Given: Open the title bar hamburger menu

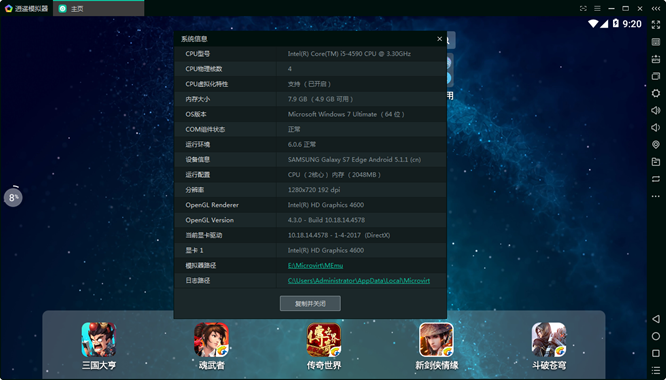Looking at the screenshot, I should pos(598,8).
